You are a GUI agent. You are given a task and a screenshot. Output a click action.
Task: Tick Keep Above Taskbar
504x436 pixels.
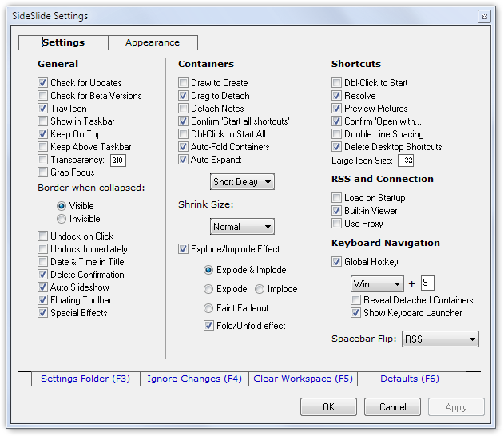[x=42, y=147]
